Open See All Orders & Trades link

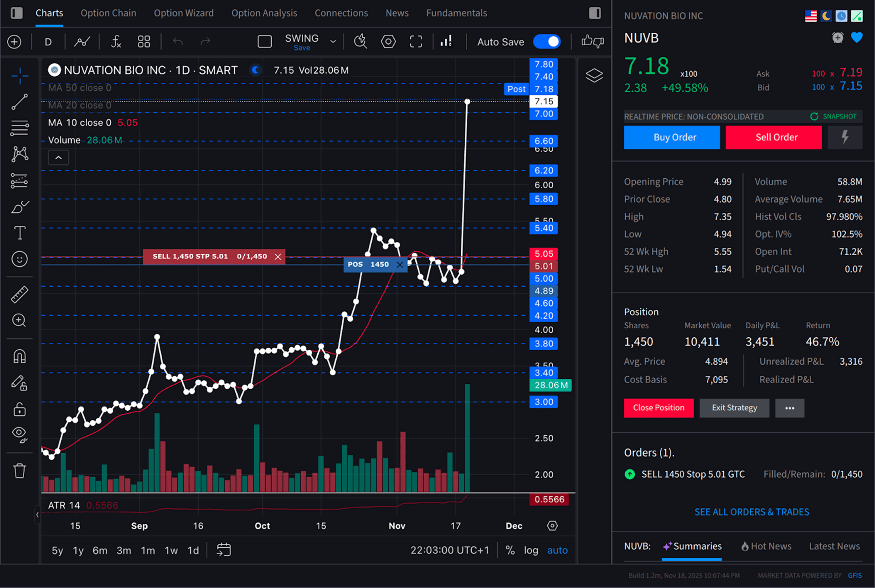(751, 512)
